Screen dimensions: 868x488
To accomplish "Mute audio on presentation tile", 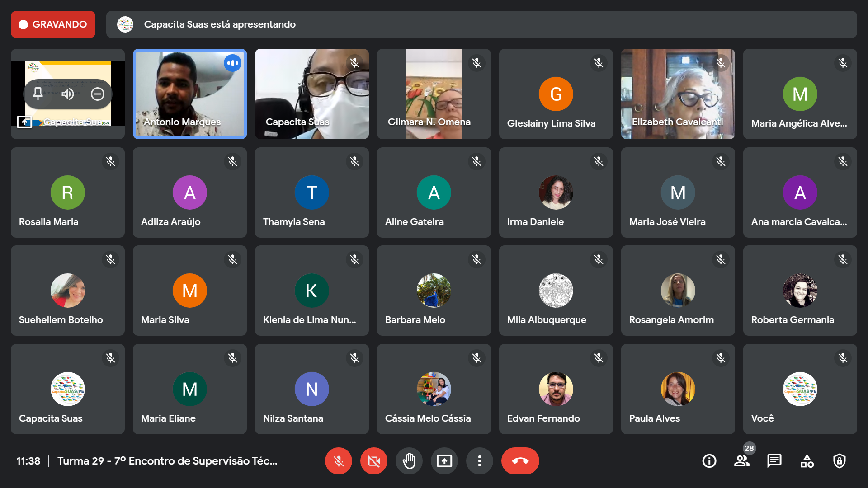I will [68, 94].
